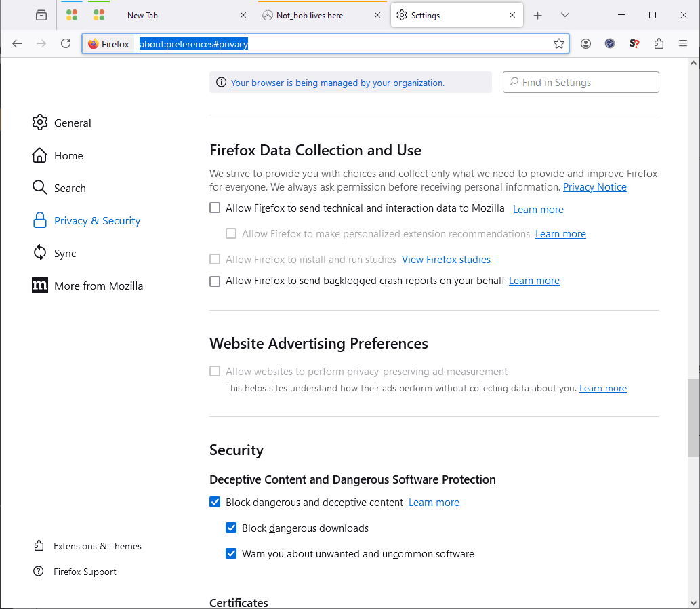Click the vertical scrollbar thumb
The width and height of the screenshot is (700, 609).
pos(693,418)
